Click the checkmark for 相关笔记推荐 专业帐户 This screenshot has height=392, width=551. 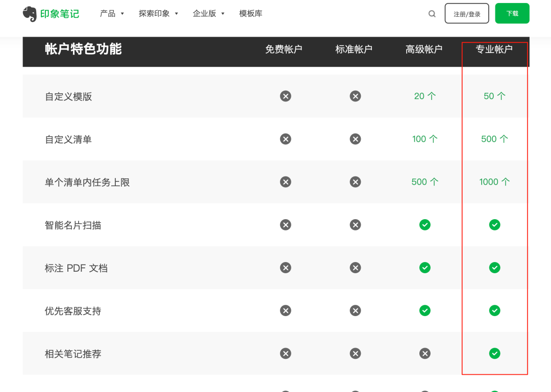click(494, 353)
